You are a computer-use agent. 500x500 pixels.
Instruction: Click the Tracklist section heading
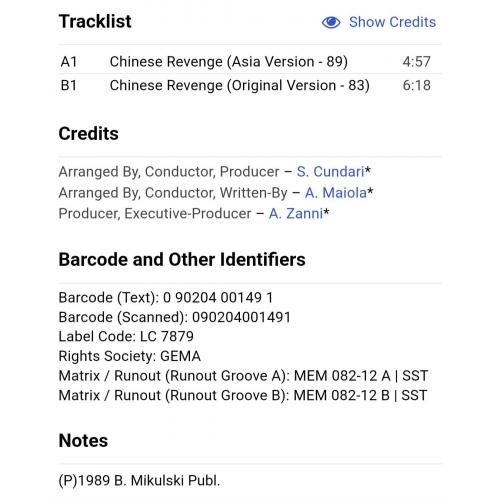(95, 22)
